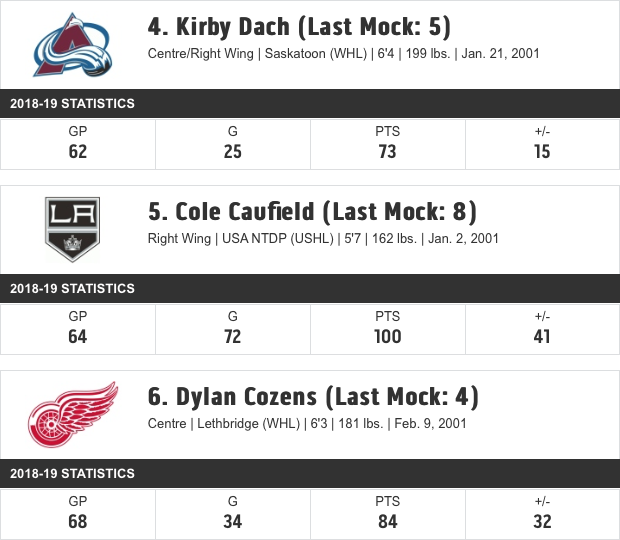Click Kirby Dach's Saskatoon bio line
This screenshot has width=620, height=540.
[344, 54]
